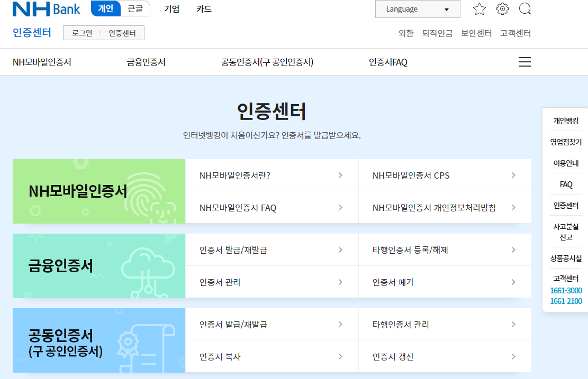Open 인증서 복사 link
This screenshot has width=588, height=379.
pyautogui.click(x=220, y=356)
